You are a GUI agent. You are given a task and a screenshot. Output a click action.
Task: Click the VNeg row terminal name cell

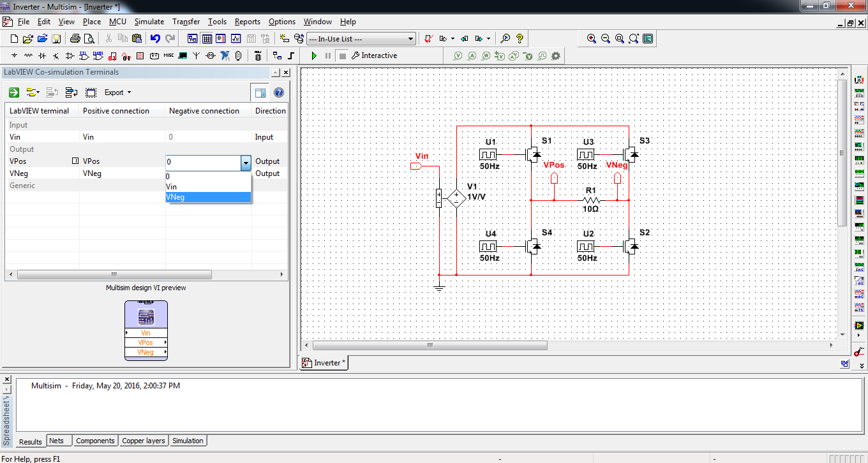[x=42, y=173]
